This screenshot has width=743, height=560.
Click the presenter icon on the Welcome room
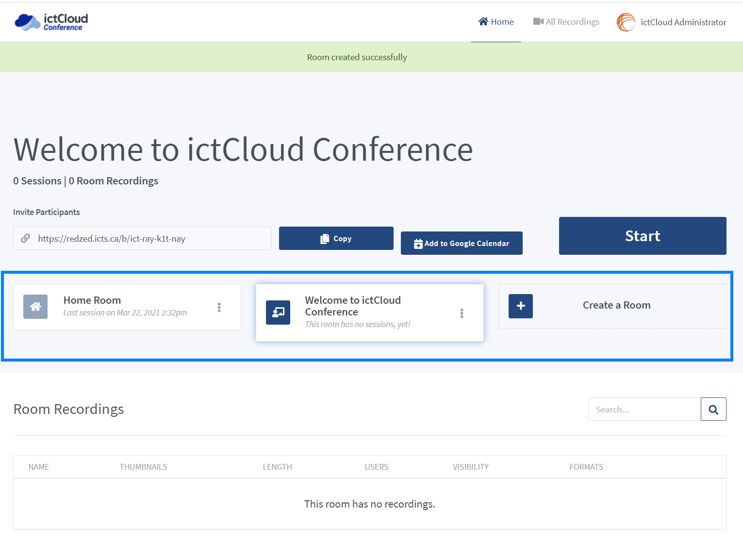(278, 313)
